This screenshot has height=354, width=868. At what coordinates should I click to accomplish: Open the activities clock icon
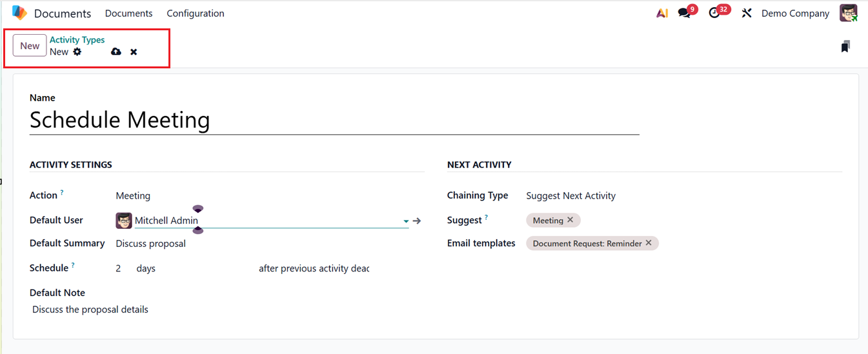pos(714,13)
